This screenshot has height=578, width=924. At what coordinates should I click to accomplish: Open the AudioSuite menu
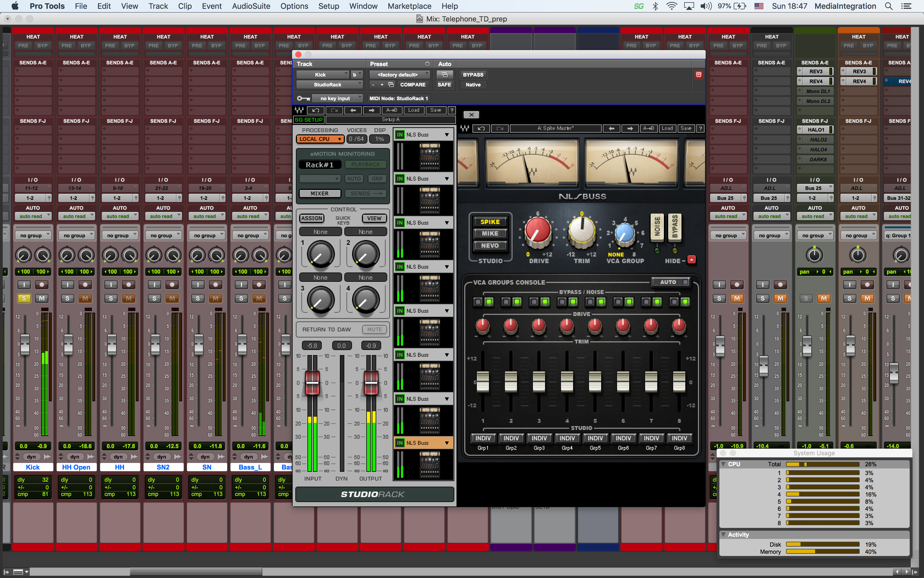click(x=251, y=6)
